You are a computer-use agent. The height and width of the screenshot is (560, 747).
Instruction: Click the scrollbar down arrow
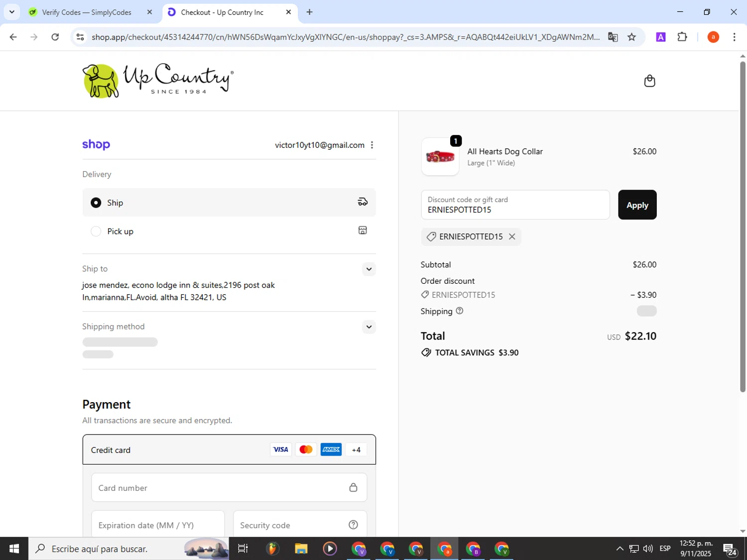click(x=743, y=531)
